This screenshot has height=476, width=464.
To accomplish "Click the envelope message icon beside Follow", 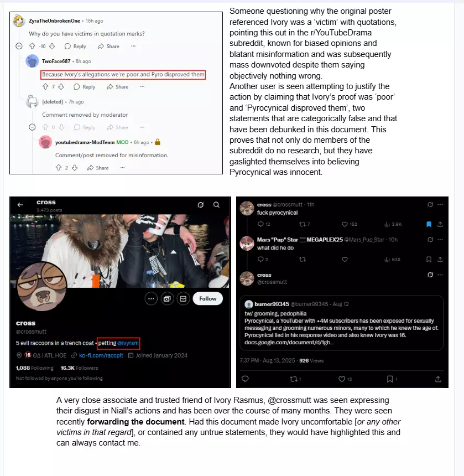I will point(183,299).
